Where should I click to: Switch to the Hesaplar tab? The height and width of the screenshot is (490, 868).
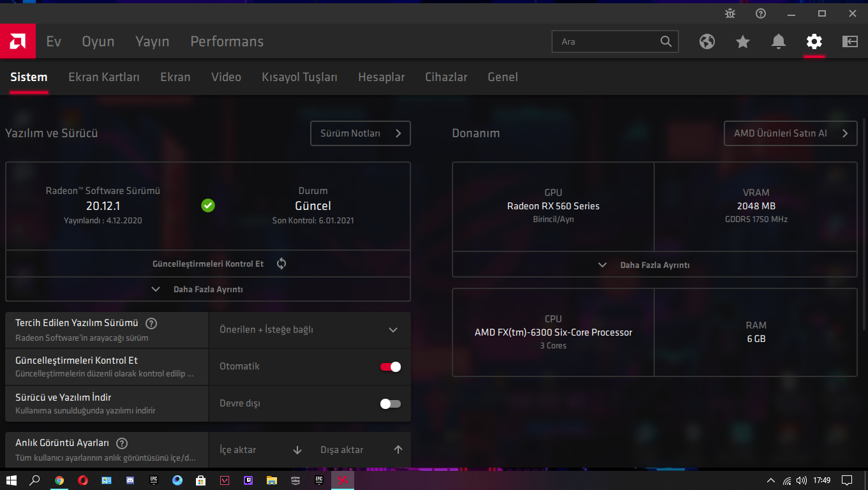[x=382, y=77]
